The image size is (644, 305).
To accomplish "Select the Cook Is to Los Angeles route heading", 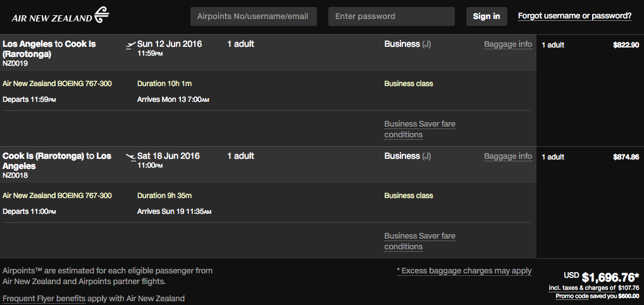I will 56,161.
